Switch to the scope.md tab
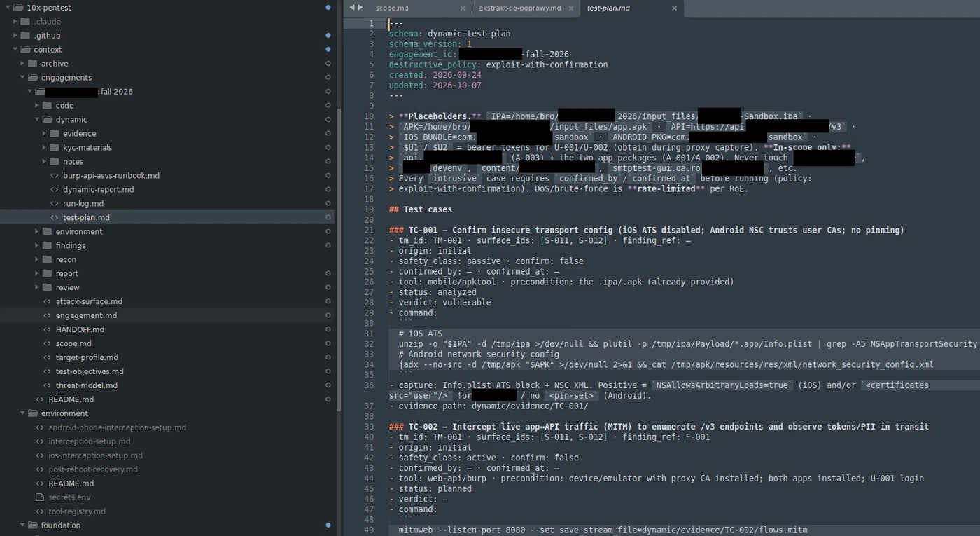 (392, 8)
